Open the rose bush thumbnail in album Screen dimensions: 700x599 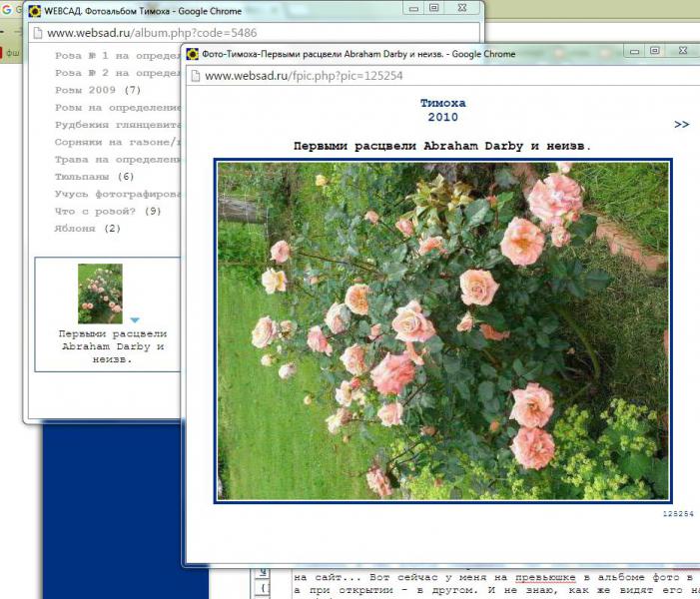100,294
